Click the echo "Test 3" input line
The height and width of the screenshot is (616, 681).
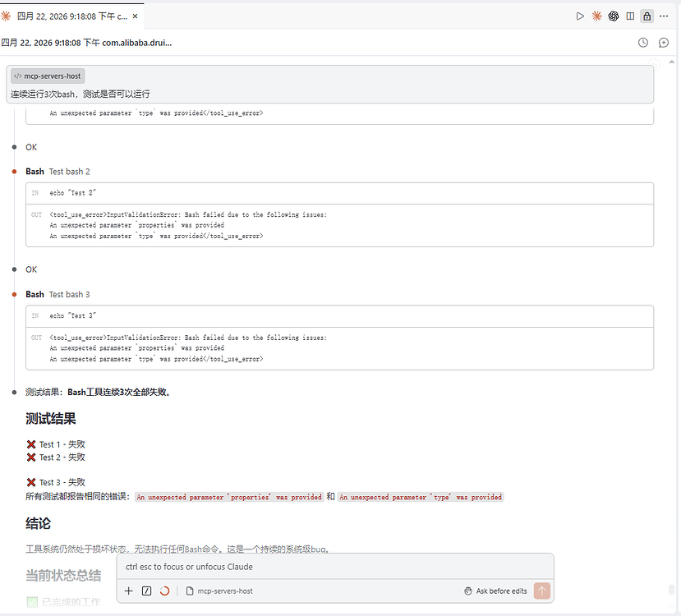(339, 316)
